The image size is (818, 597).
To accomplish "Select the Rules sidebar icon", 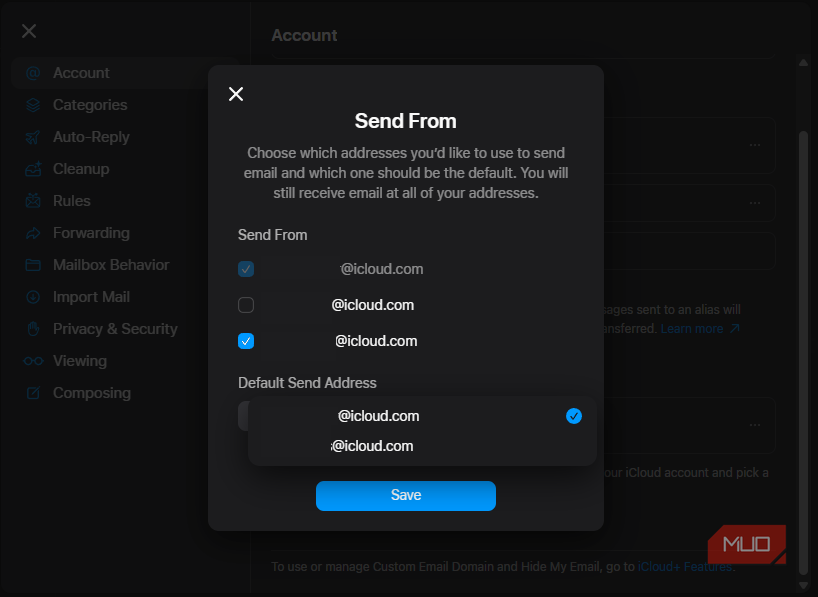I will pyautogui.click(x=32, y=200).
